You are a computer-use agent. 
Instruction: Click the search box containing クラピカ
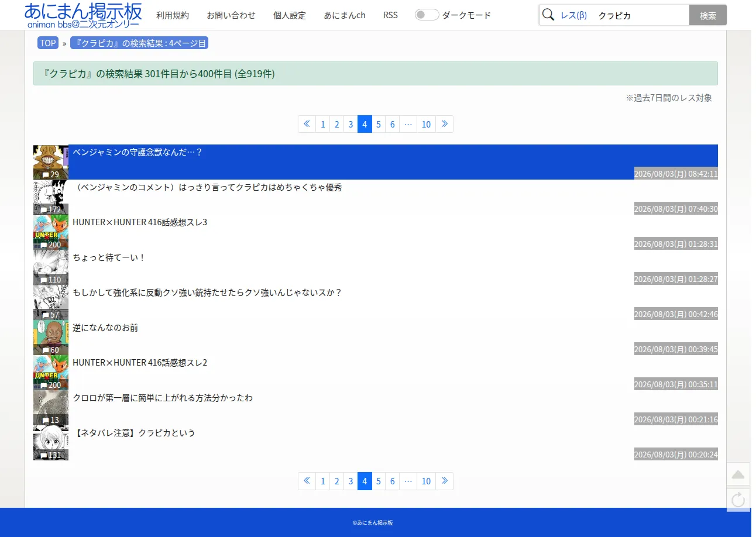point(641,16)
